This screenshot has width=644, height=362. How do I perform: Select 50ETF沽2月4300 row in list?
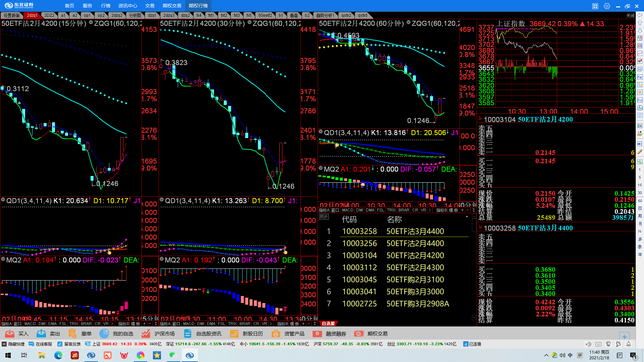coord(415,267)
